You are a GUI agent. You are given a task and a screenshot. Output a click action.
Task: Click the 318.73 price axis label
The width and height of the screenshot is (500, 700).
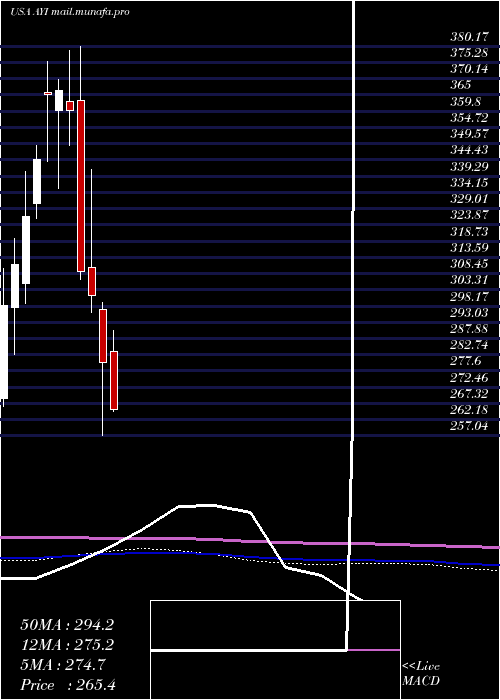pos(469,231)
